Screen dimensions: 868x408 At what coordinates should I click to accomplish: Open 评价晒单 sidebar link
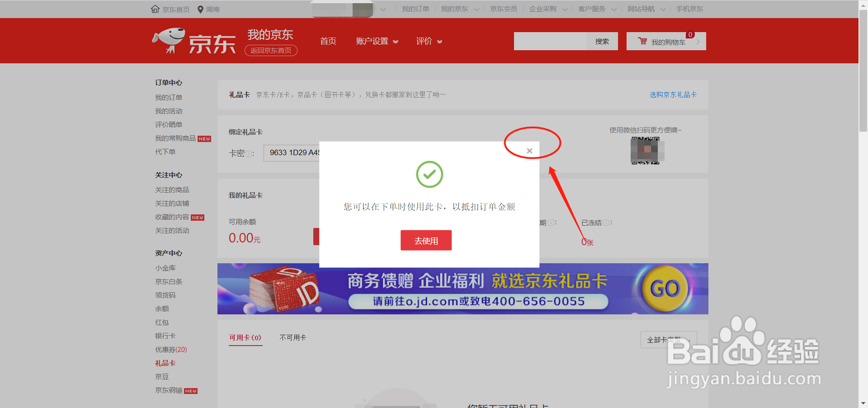click(169, 125)
